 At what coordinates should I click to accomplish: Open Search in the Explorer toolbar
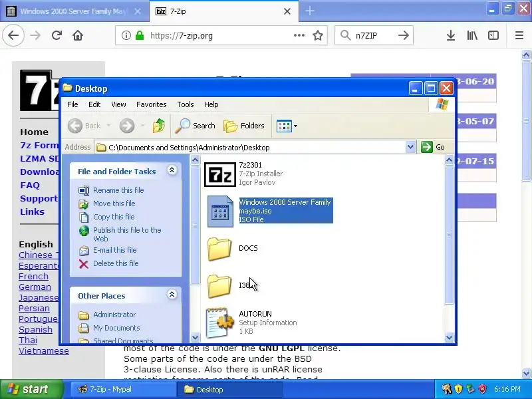click(x=195, y=126)
